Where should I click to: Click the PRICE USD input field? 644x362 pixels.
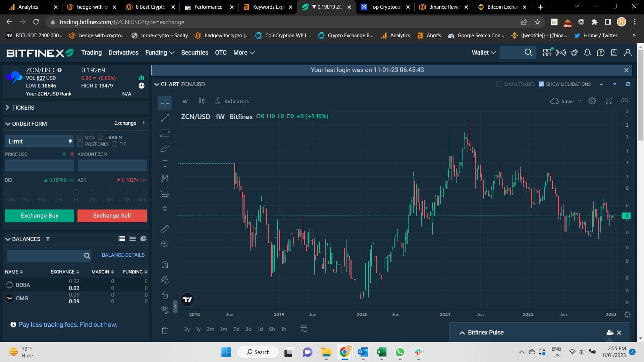39,165
